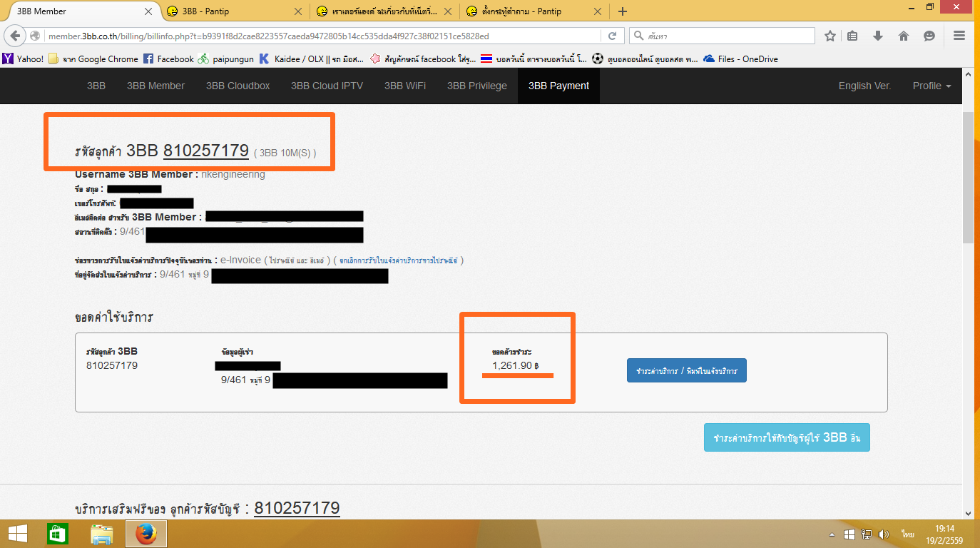
Task: Click account number 810257179 in the free services heading
Action: [297, 508]
